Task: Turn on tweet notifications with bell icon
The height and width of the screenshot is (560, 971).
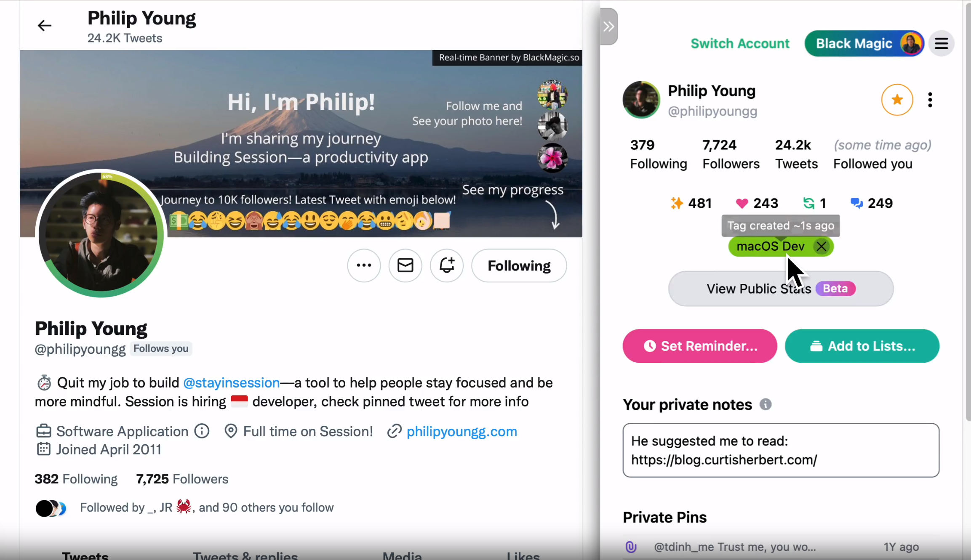Action: [447, 265]
